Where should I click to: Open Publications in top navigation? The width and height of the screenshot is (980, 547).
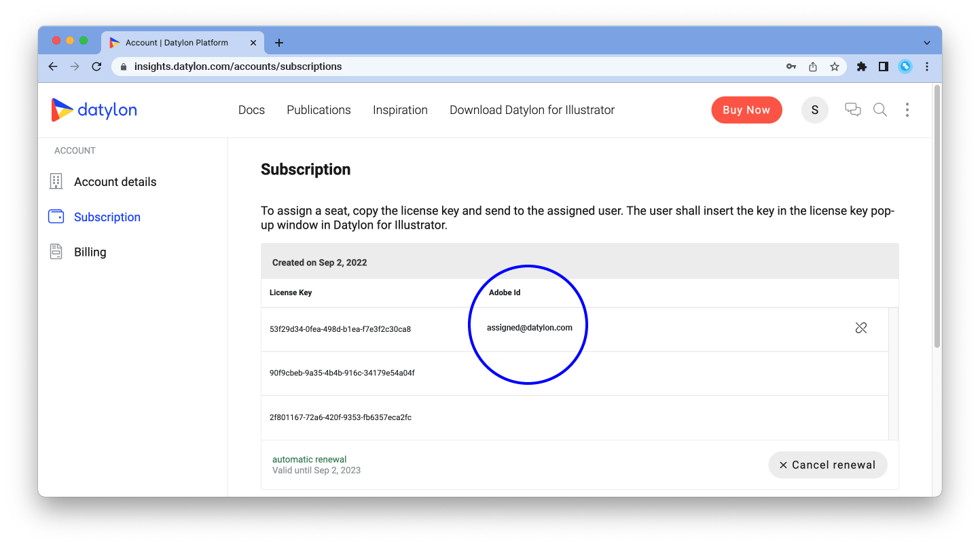[319, 110]
